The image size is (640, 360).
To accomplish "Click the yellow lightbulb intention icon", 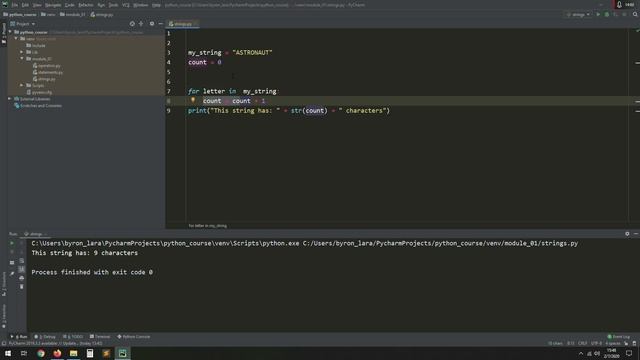I will coord(193,100).
